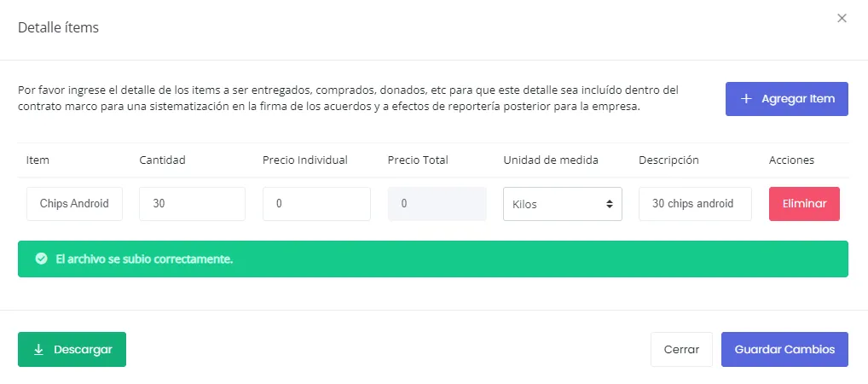Click the green success checkmark icon

[41, 259]
